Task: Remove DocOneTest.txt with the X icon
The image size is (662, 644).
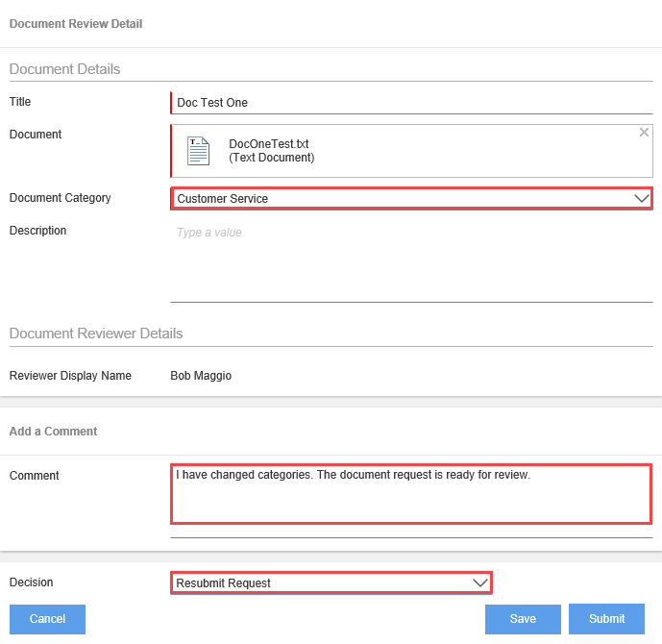Action: [645, 133]
